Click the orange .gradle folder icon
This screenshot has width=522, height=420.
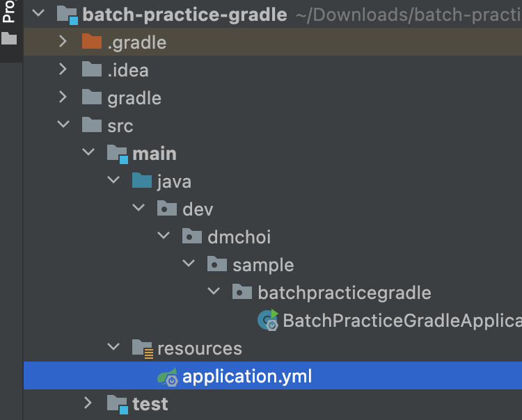(92, 42)
